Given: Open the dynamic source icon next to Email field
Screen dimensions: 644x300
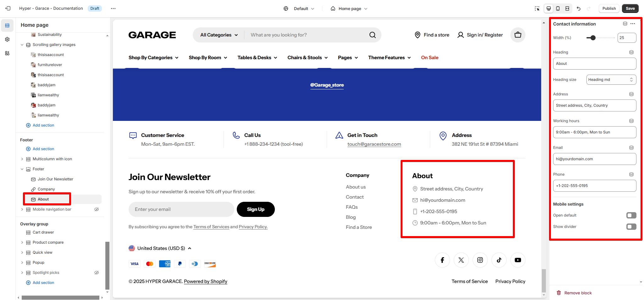Looking at the screenshot, I should 631,148.
